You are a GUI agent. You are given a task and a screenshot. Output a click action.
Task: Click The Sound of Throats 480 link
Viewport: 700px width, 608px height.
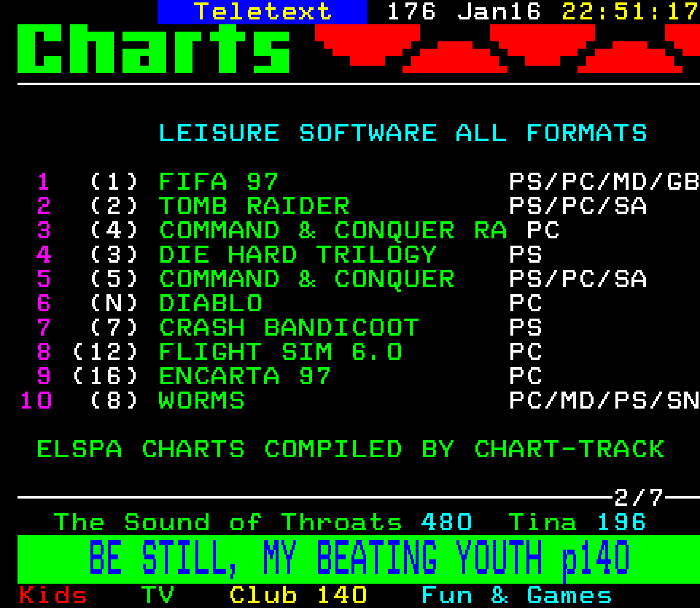pos(262,522)
